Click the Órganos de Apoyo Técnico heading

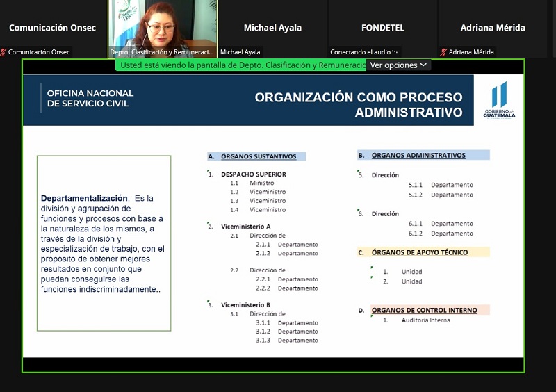[x=419, y=252]
